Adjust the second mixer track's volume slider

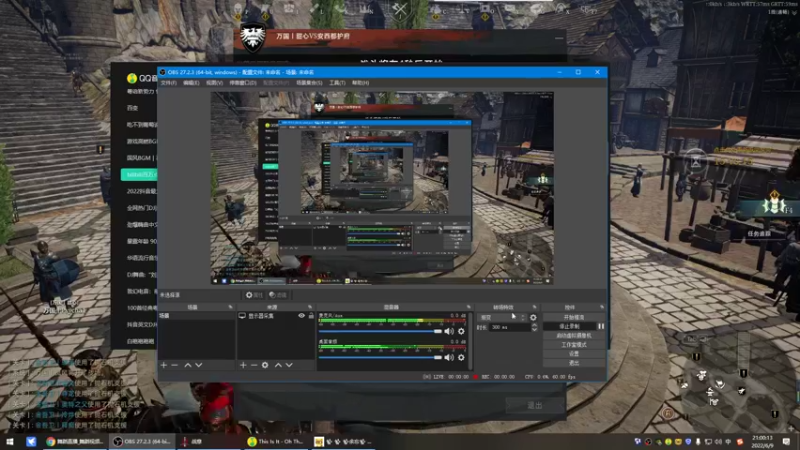click(380, 358)
